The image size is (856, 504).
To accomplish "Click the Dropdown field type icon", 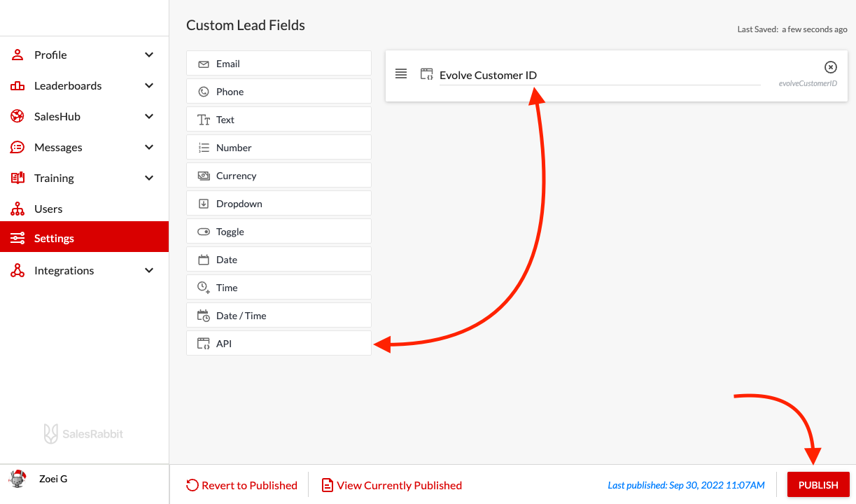I will (x=204, y=204).
